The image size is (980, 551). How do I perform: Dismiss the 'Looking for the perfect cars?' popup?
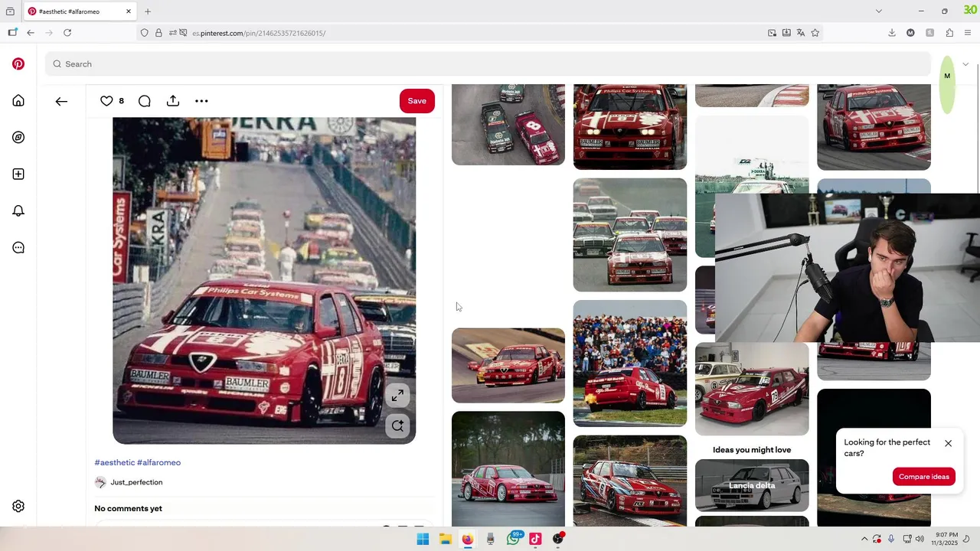[948, 444]
